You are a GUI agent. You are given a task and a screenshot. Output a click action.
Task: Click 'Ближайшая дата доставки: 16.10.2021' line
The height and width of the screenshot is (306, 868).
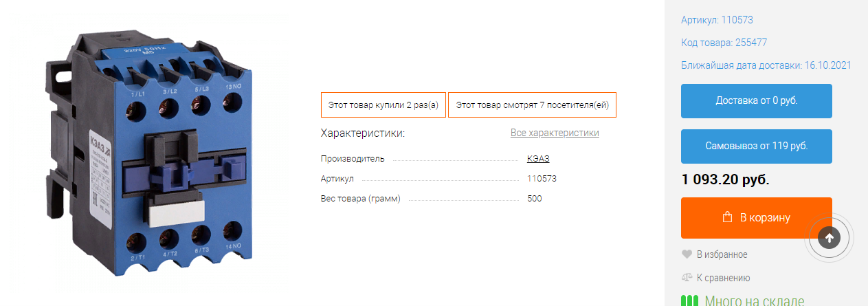[766, 65]
